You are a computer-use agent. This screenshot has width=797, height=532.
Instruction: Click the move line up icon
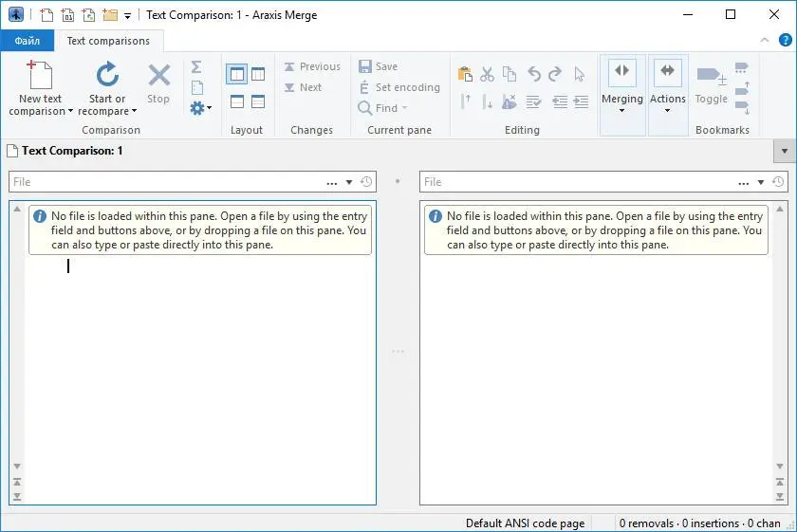pos(465,101)
